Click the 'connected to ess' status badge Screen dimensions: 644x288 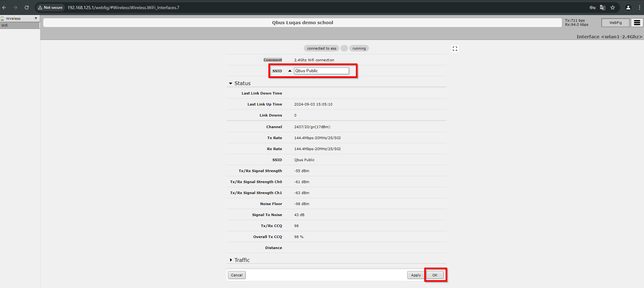(321, 48)
